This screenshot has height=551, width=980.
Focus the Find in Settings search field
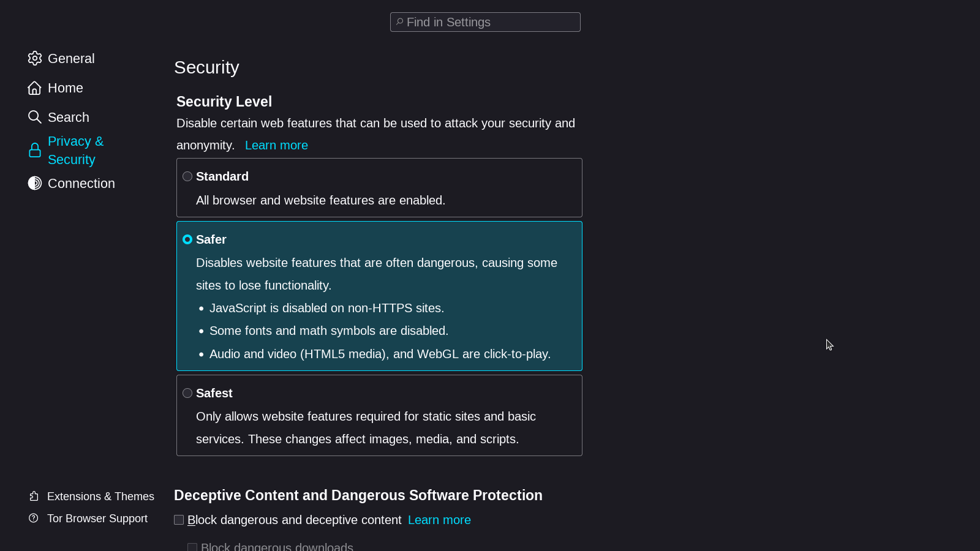click(x=490, y=22)
